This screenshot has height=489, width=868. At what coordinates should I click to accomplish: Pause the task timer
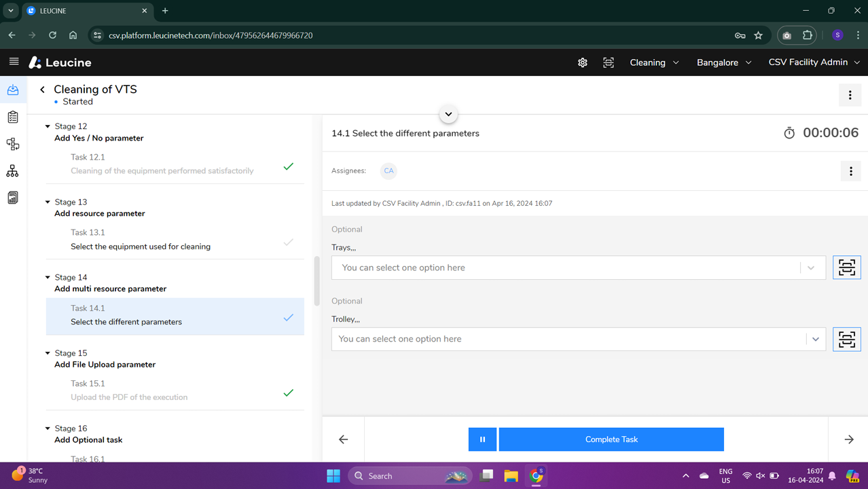coord(482,439)
